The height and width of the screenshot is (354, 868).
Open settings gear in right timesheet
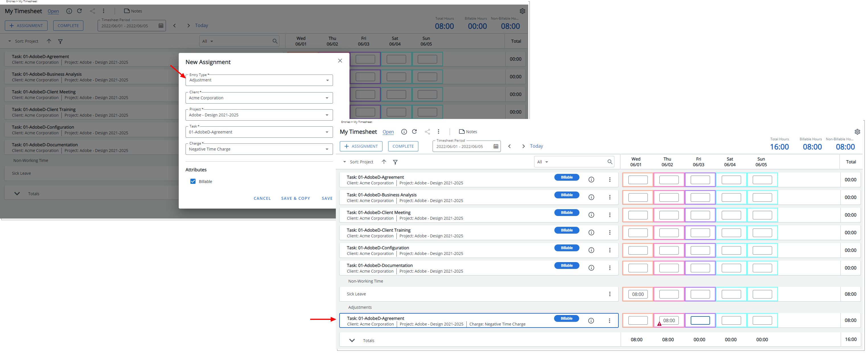coord(857,132)
